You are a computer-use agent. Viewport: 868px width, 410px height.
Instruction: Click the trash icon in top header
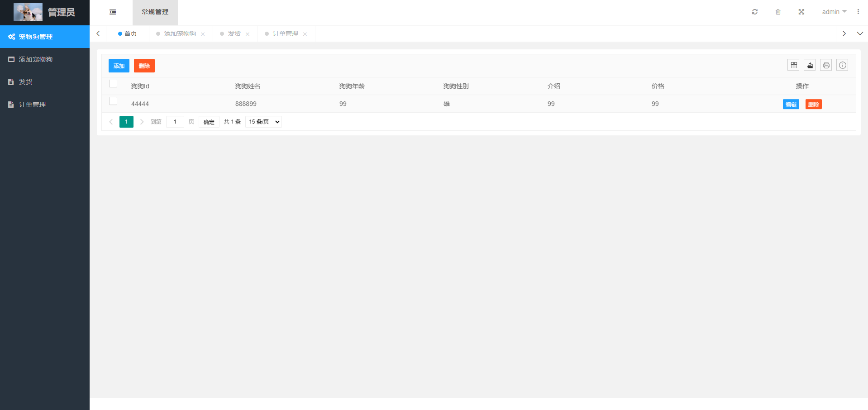coord(778,12)
